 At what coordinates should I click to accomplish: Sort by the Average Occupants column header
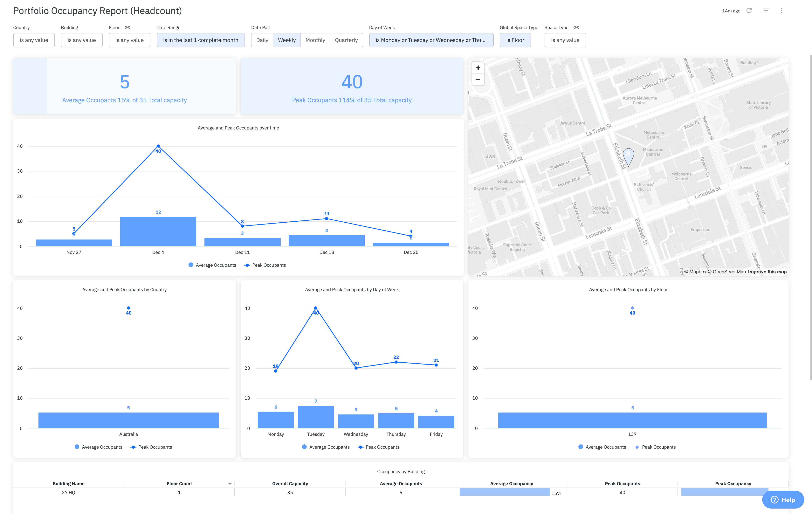point(401,484)
